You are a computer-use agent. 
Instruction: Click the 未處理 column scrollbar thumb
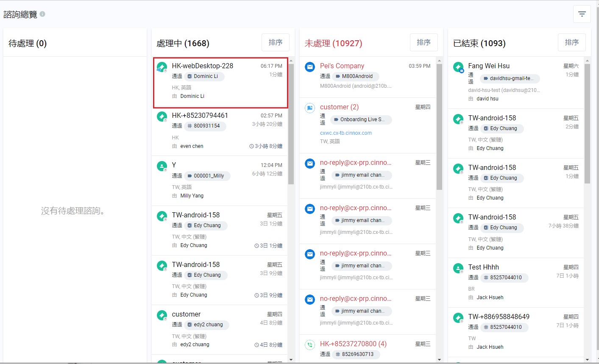click(x=439, y=127)
